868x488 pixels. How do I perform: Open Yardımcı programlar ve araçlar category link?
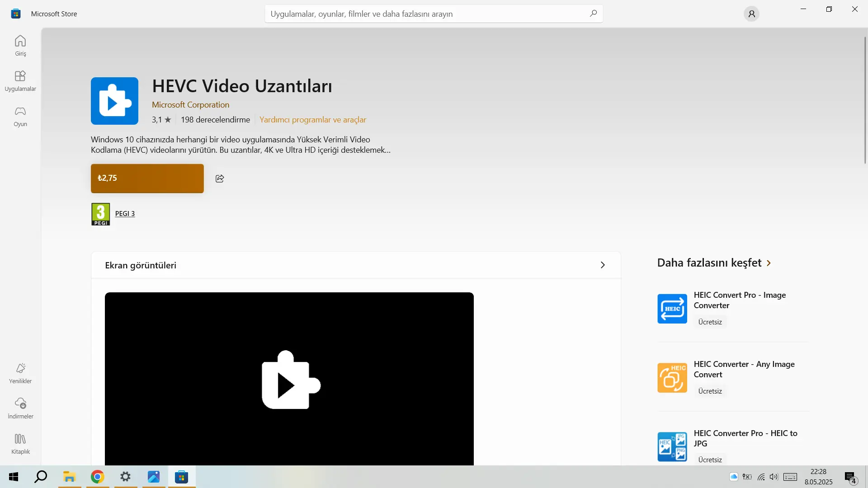(x=313, y=120)
